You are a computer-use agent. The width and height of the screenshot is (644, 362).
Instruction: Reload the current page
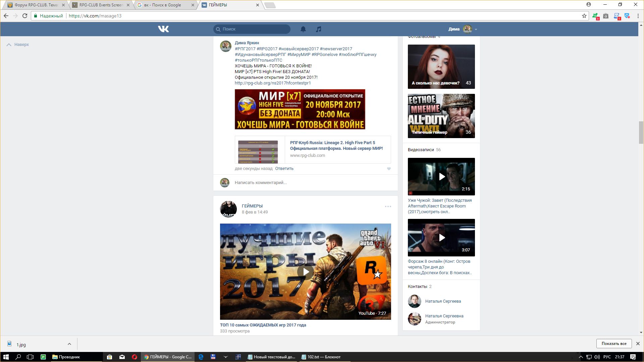[x=25, y=16]
